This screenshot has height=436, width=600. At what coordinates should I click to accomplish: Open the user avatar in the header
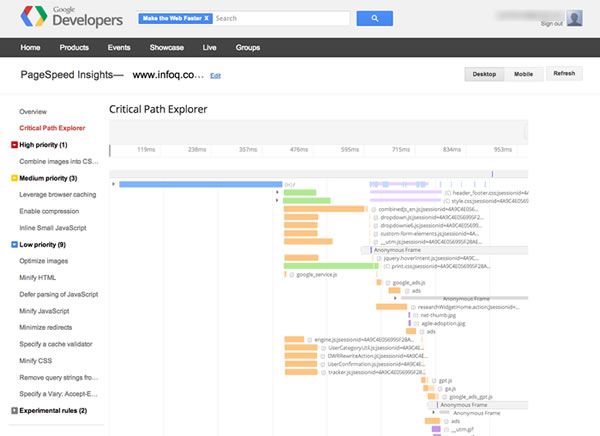pyautogui.click(x=574, y=18)
